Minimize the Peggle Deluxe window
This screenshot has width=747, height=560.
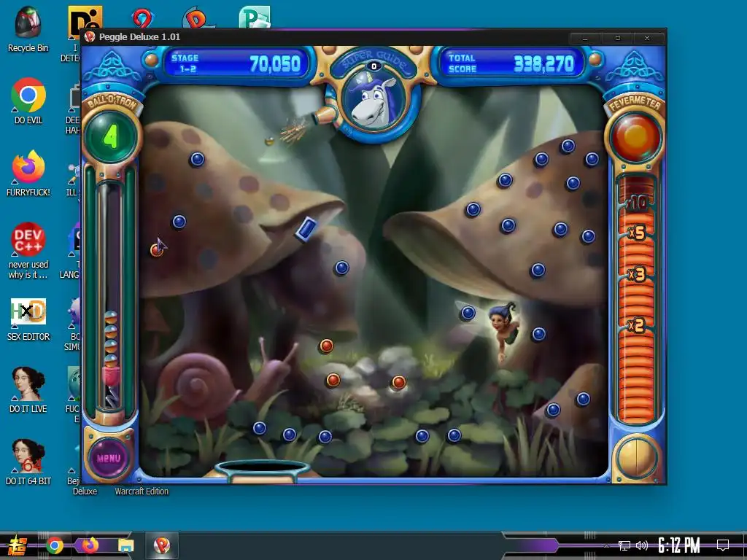point(585,38)
